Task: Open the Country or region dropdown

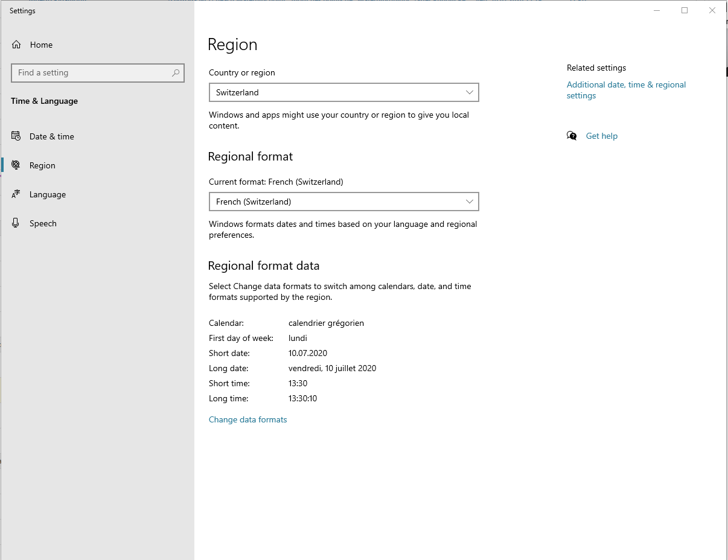Action: 343,92
